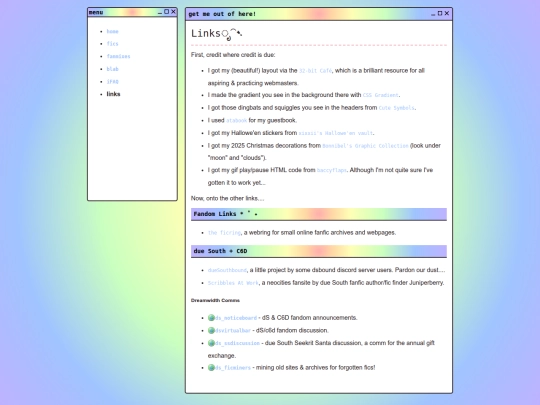Click the 'get me out of here!' title
Image resolution: width=540 pixels, height=405 pixels.
tap(222, 14)
